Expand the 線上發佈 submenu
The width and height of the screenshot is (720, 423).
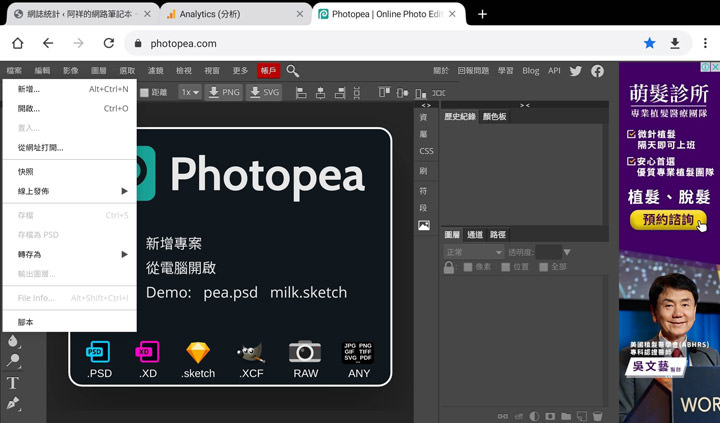[70, 191]
